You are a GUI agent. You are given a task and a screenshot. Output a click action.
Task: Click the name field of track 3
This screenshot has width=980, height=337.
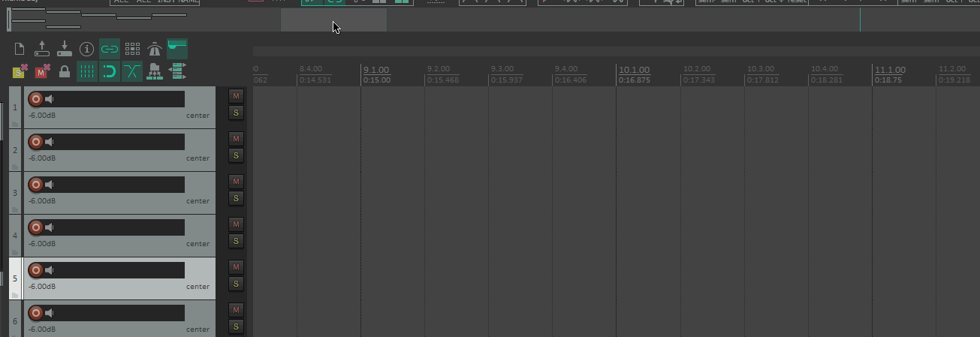pos(120,185)
